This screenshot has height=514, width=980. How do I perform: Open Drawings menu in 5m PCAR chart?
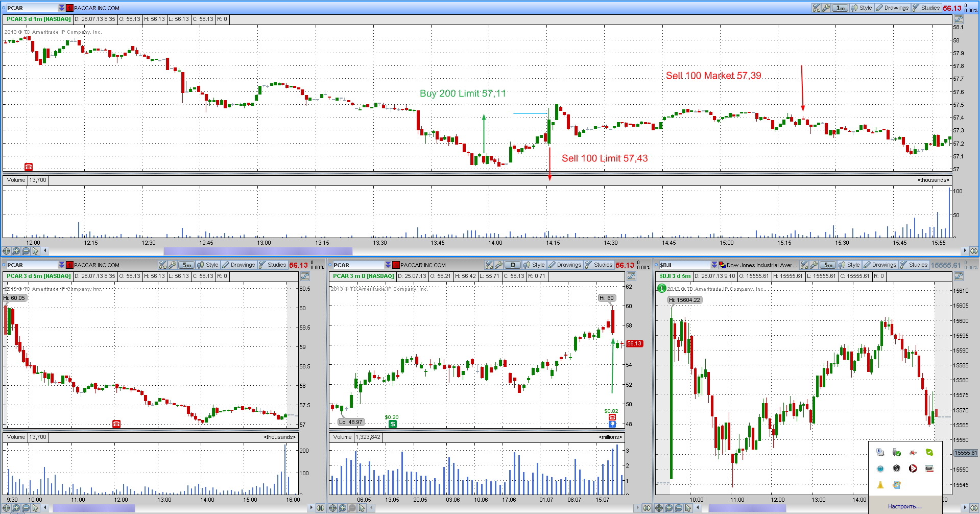click(x=238, y=265)
